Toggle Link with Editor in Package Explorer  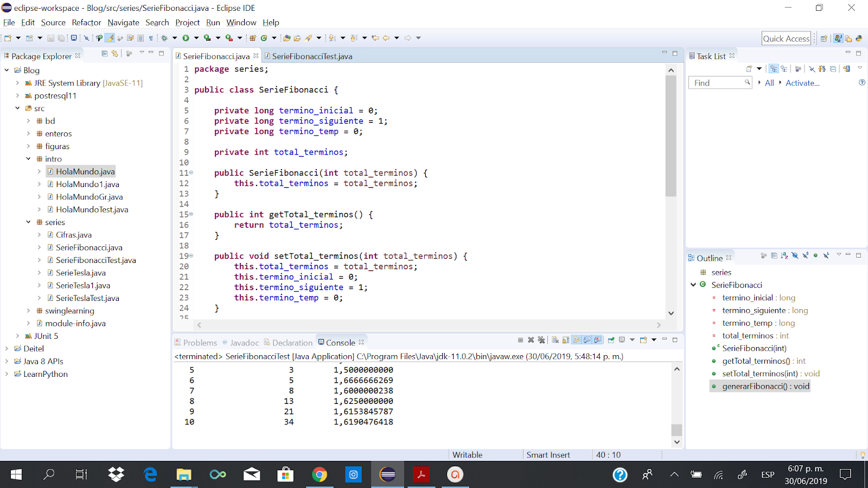114,54
